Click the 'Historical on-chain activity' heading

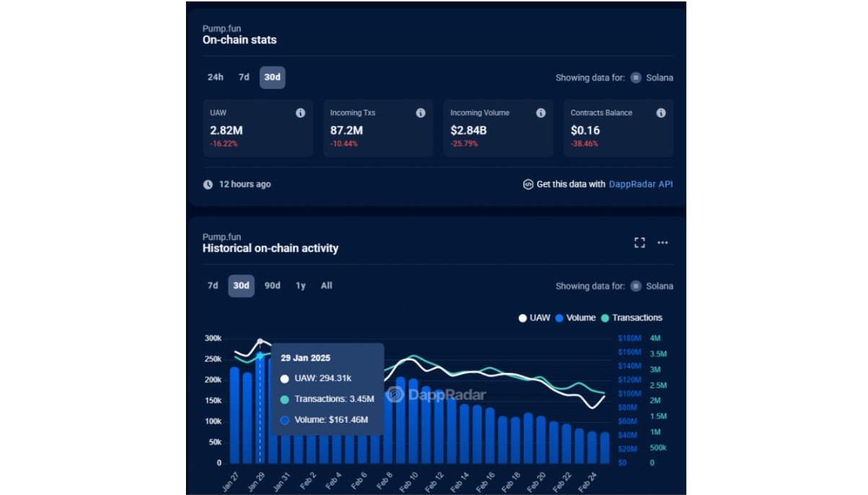pos(270,248)
